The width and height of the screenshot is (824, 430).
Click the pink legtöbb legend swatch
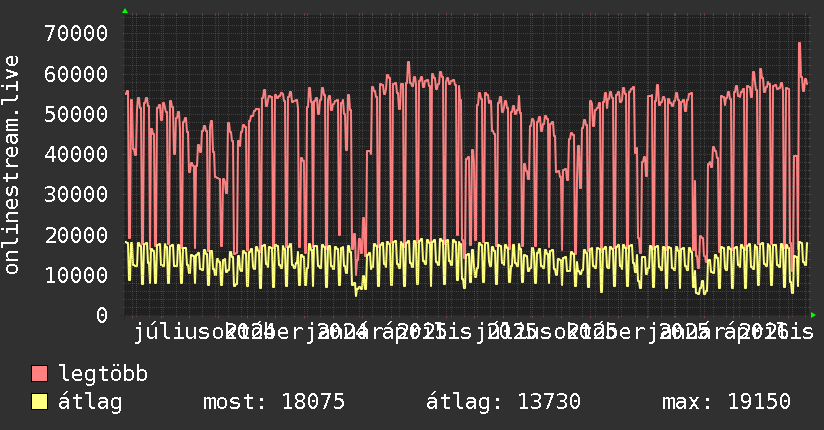coord(39,373)
